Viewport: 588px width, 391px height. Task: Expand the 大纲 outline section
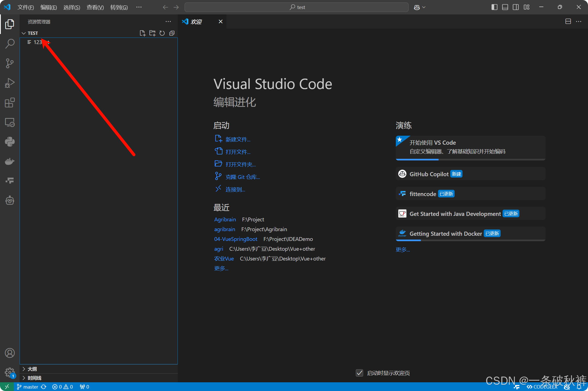click(x=99, y=369)
